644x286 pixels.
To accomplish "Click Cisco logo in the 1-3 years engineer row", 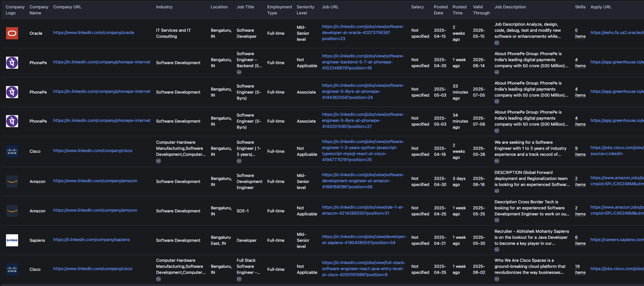I will tap(12, 151).
